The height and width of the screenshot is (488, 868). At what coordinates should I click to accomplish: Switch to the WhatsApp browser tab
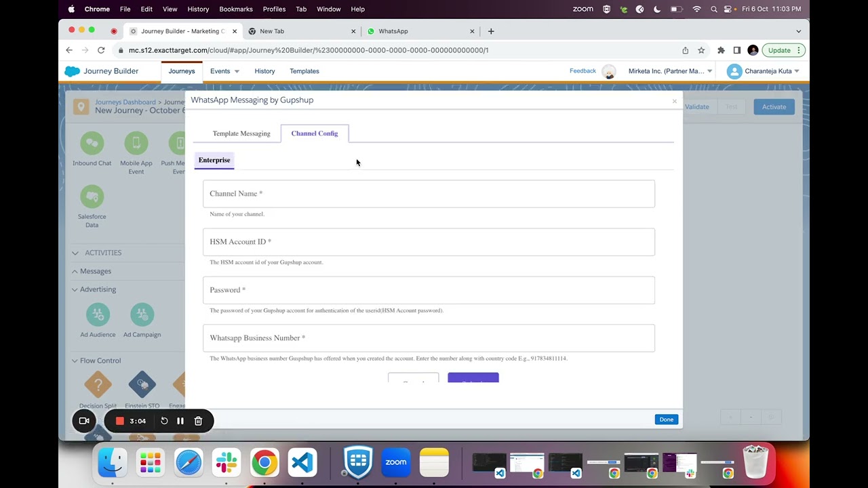click(420, 31)
